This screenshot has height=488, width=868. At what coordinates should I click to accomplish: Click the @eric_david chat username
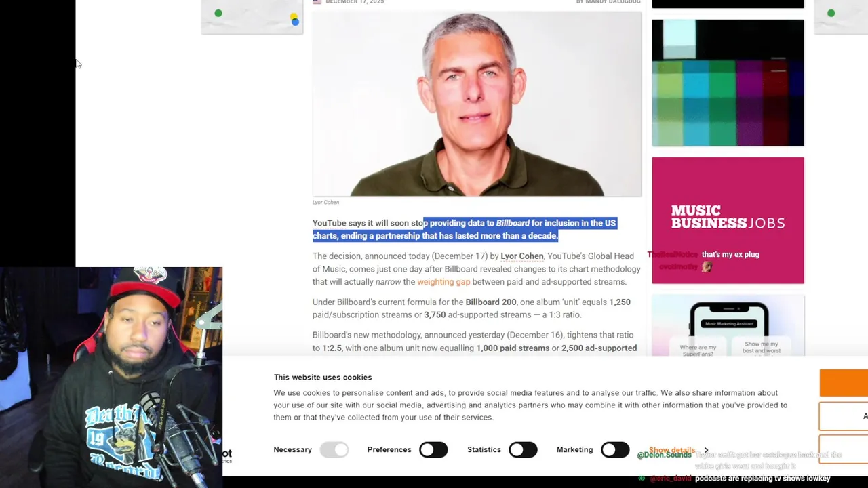tap(671, 479)
